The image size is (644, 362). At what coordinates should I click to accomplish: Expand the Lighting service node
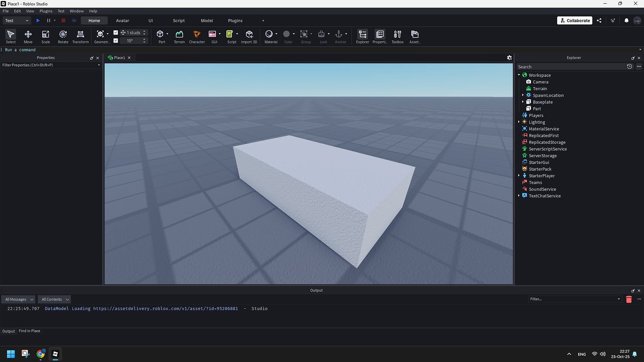pyautogui.click(x=519, y=122)
